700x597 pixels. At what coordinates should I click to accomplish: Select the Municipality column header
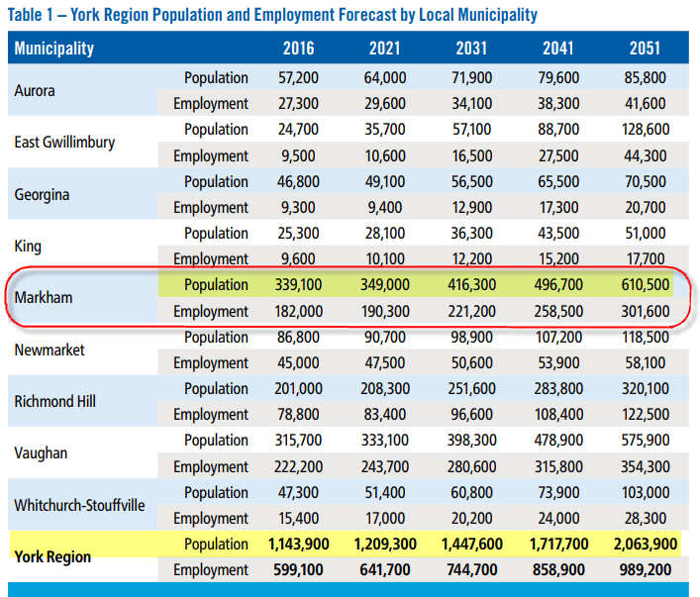coord(54,49)
